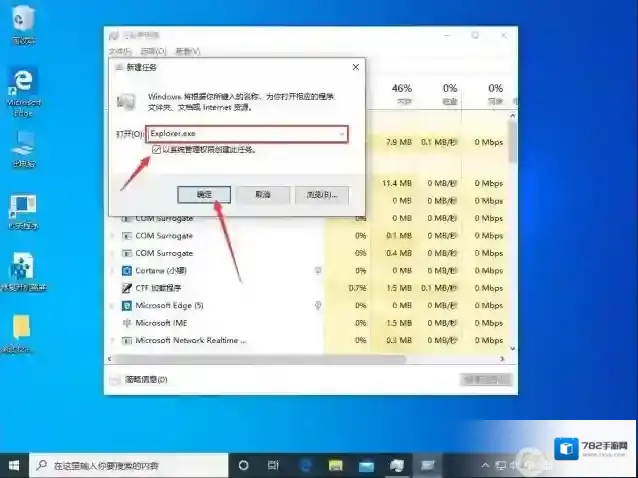Open the 文件(F) menu in Task Manager
Image resolution: width=638 pixels, height=478 pixels.
tap(120, 51)
